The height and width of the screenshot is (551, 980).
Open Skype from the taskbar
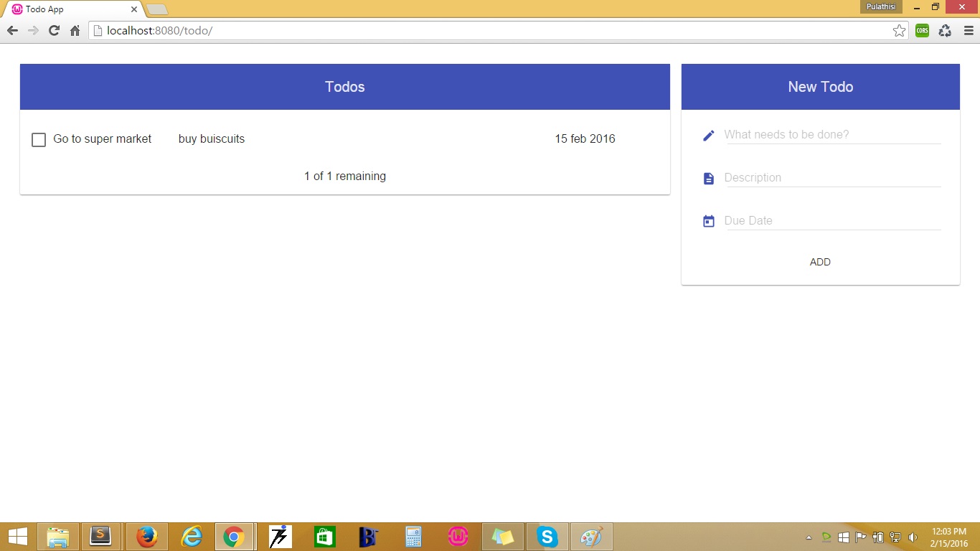coord(547,537)
